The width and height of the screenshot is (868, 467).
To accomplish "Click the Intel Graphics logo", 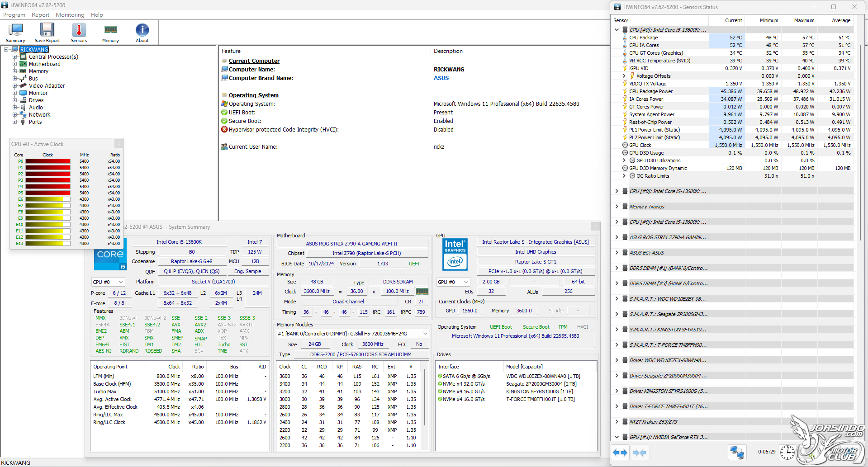I will (455, 255).
